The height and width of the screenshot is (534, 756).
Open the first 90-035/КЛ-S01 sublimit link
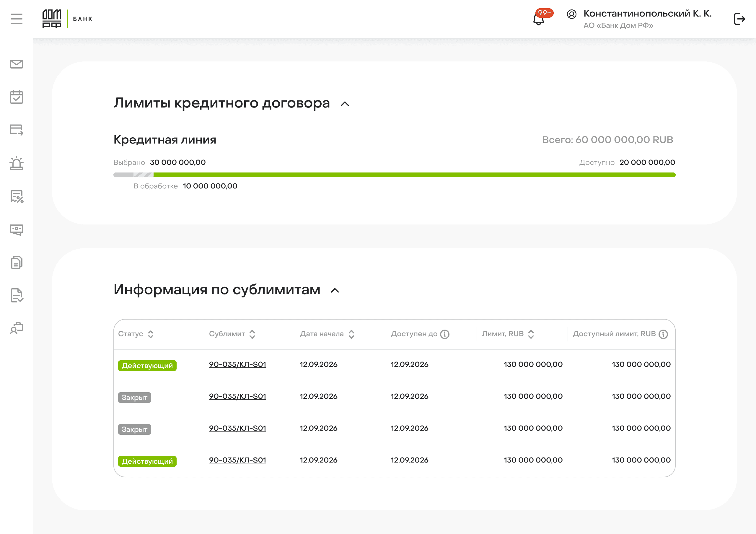[x=237, y=364]
